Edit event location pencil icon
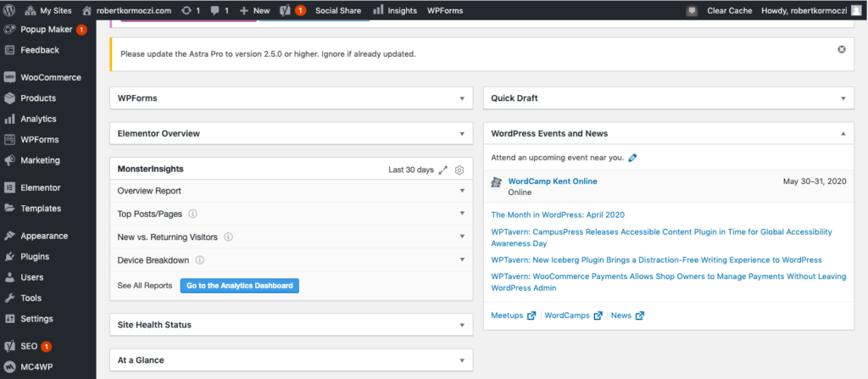This screenshot has height=379, width=868. [x=632, y=158]
